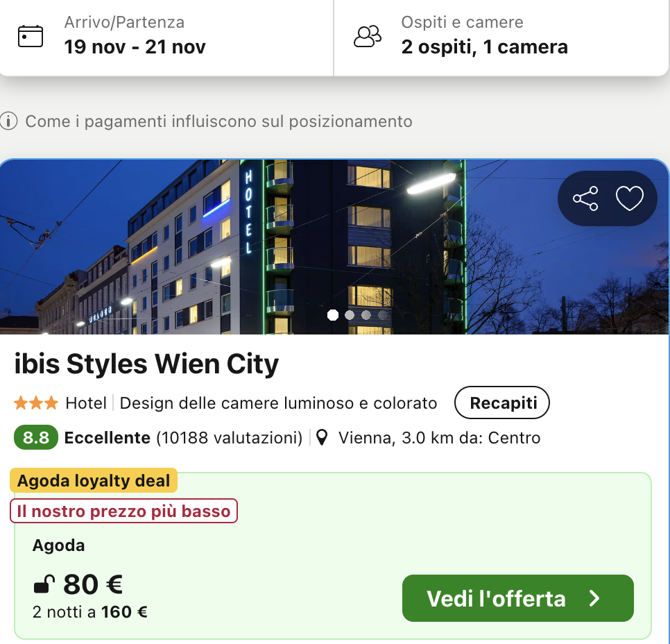Click the Agoda loyalty deal tag
The height and width of the screenshot is (644, 670).
94,480
